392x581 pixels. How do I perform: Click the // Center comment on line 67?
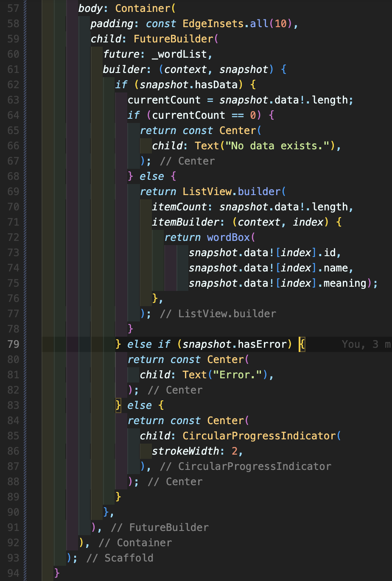click(x=188, y=161)
